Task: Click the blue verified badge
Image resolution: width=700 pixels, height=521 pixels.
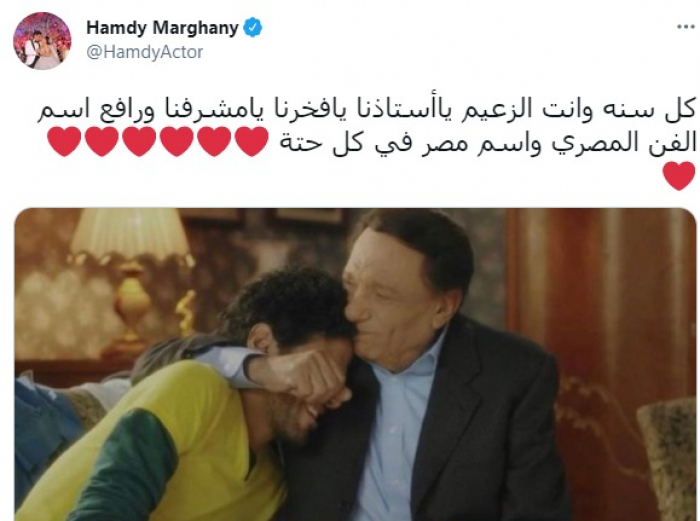Action: pos(253,28)
